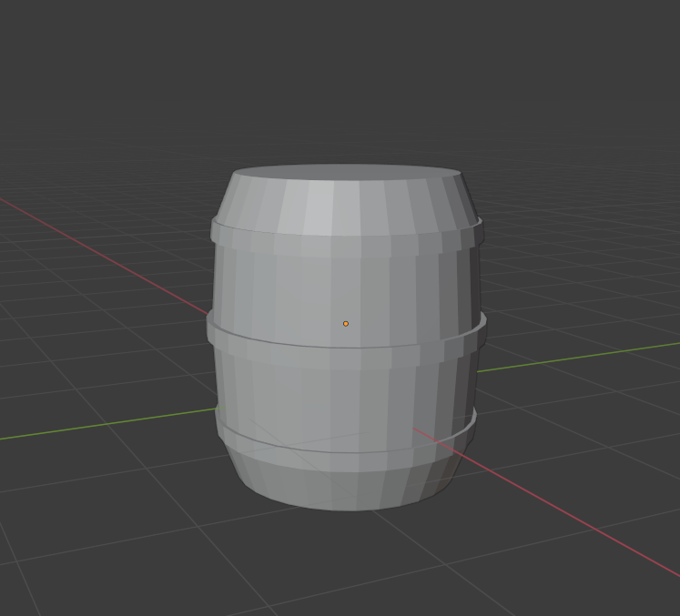The height and width of the screenshot is (616, 680).
Task: Click the upper hoop ring of the barrel
Action: [346, 246]
